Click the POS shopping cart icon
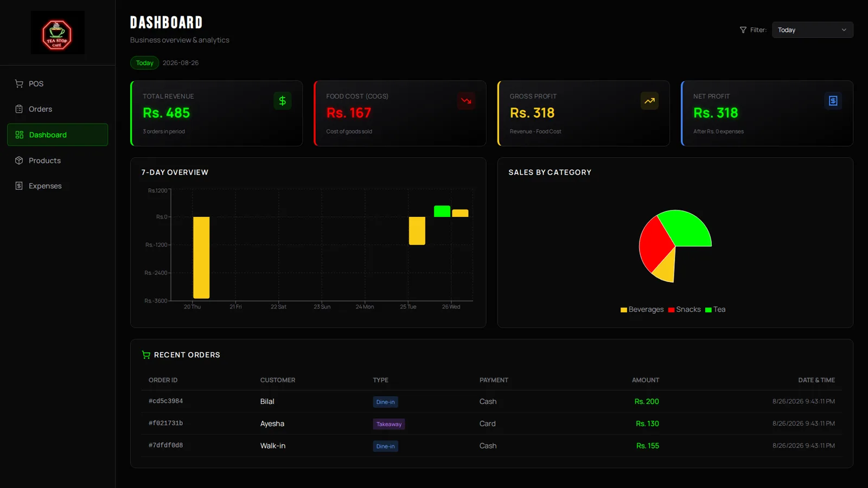868x488 pixels. 19,84
